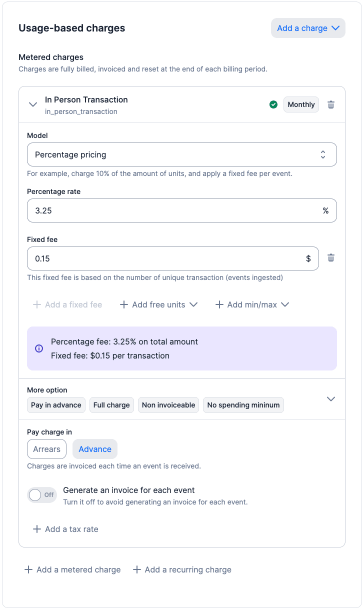This screenshot has height=610, width=364.
Task: Click the Monthly billing badge
Action: [301, 104]
